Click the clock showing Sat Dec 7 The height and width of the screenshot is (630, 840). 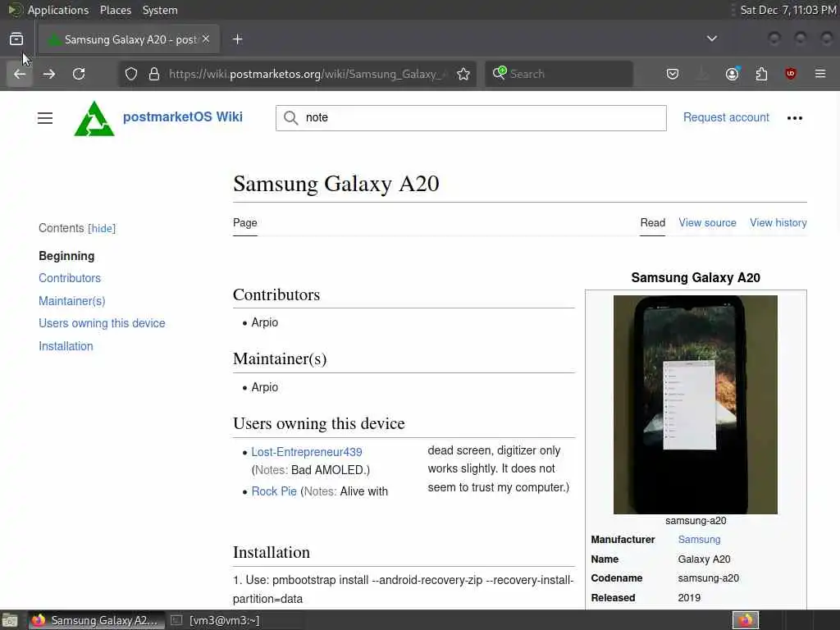(x=787, y=10)
